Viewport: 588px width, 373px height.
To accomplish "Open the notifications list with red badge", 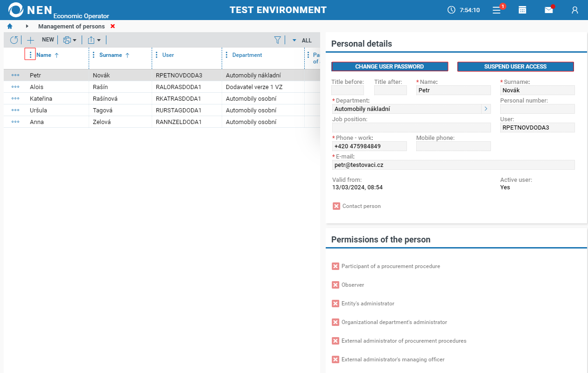I will 497,10.
